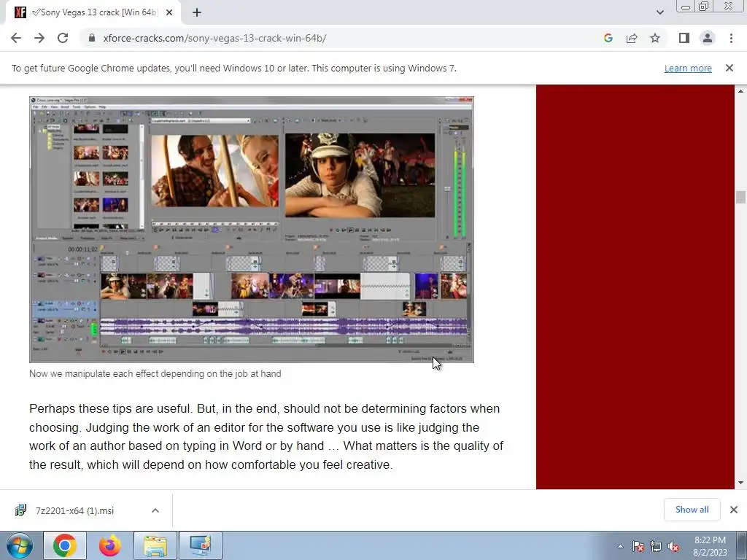Screen dimensions: 747x560
Task: Click the caption 'Now we manipulate each effect'
Action: tap(155, 374)
